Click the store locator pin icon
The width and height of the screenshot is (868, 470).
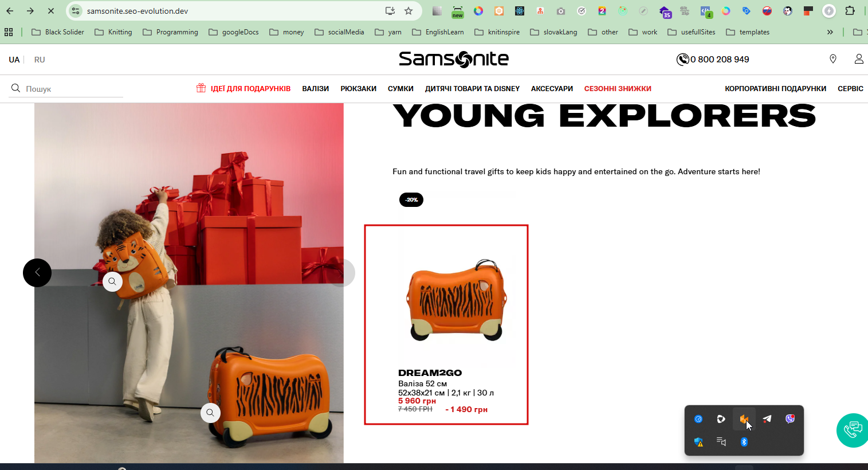click(833, 59)
